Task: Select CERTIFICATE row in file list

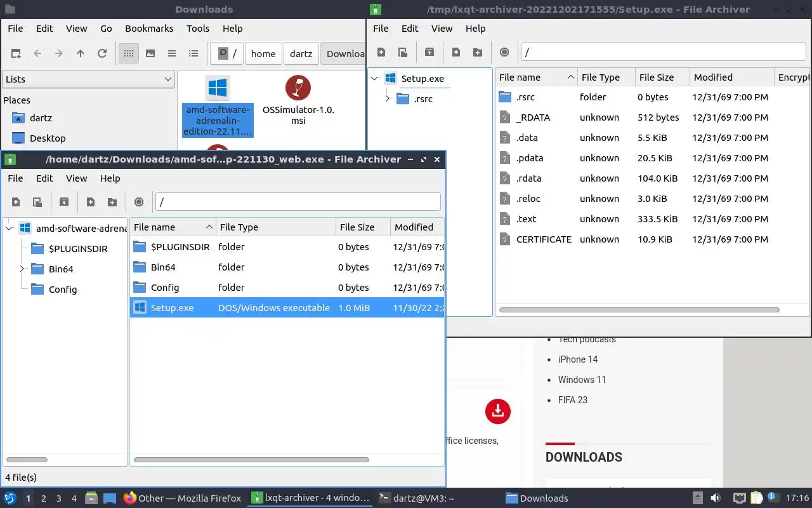Action: pyautogui.click(x=652, y=239)
